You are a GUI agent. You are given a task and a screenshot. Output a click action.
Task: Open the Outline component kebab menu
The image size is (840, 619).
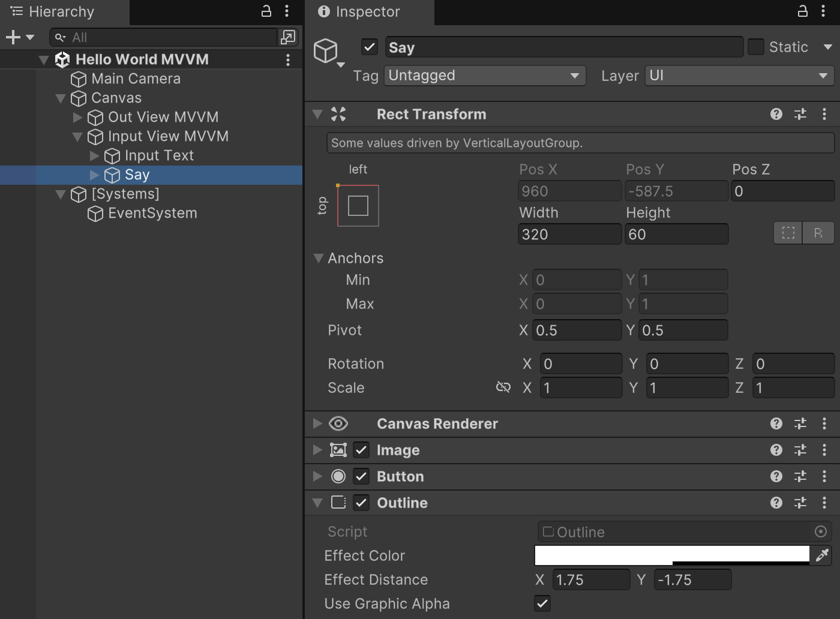coord(824,503)
